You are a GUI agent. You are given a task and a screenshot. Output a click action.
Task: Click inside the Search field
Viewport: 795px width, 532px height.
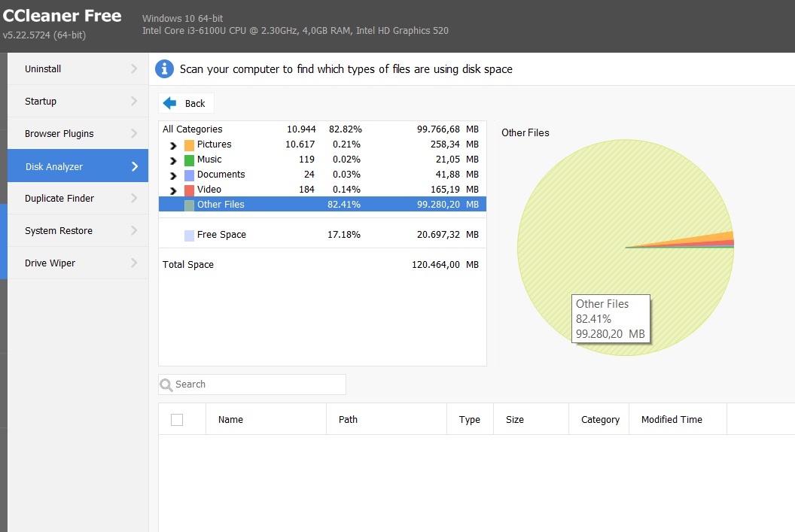click(252, 385)
